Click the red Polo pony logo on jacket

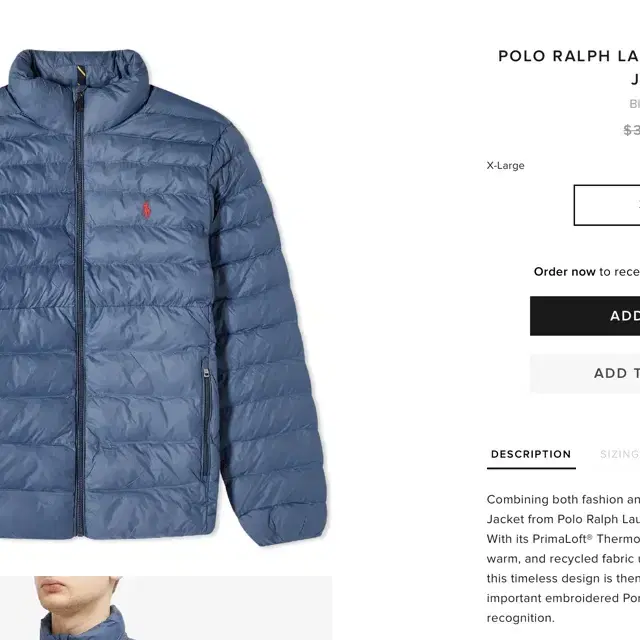(x=147, y=209)
